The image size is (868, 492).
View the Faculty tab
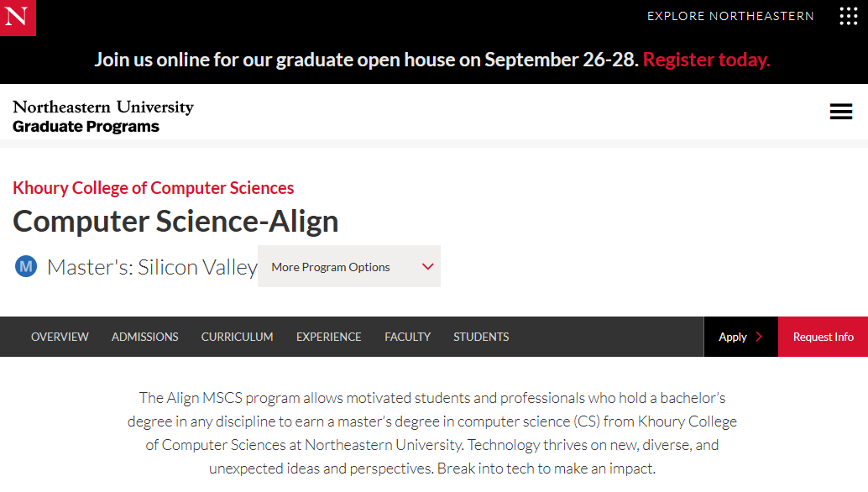click(x=407, y=337)
